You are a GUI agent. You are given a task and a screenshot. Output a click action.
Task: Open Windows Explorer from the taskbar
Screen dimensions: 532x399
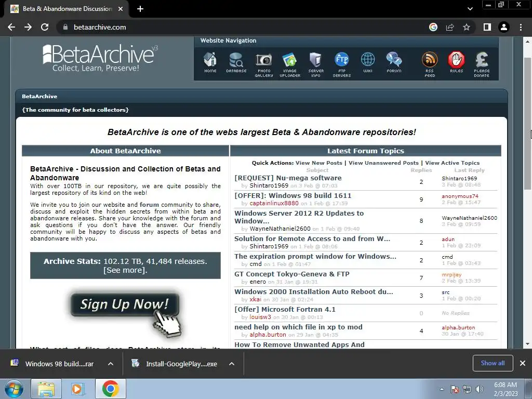[x=46, y=389]
